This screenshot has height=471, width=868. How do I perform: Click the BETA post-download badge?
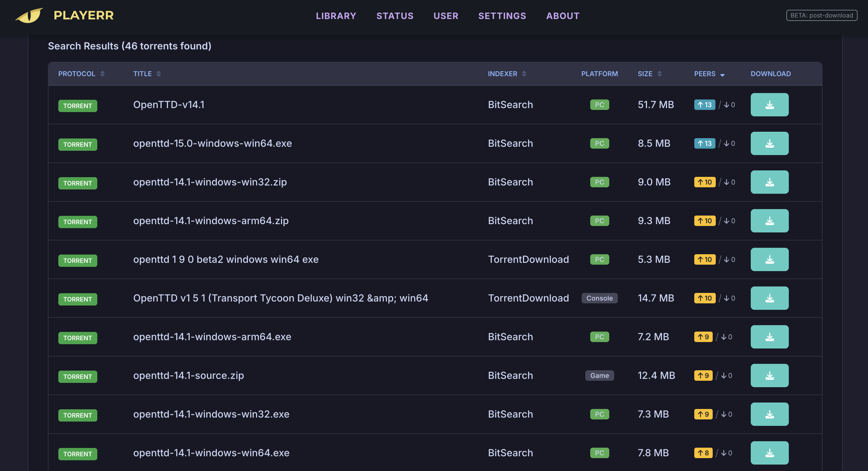pos(821,15)
